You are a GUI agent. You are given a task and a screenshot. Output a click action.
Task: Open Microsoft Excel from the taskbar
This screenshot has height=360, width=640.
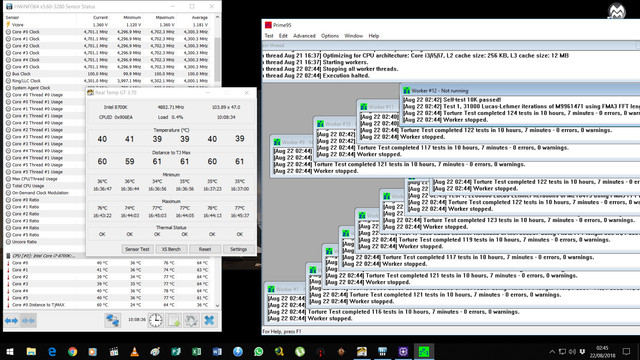click(197, 351)
